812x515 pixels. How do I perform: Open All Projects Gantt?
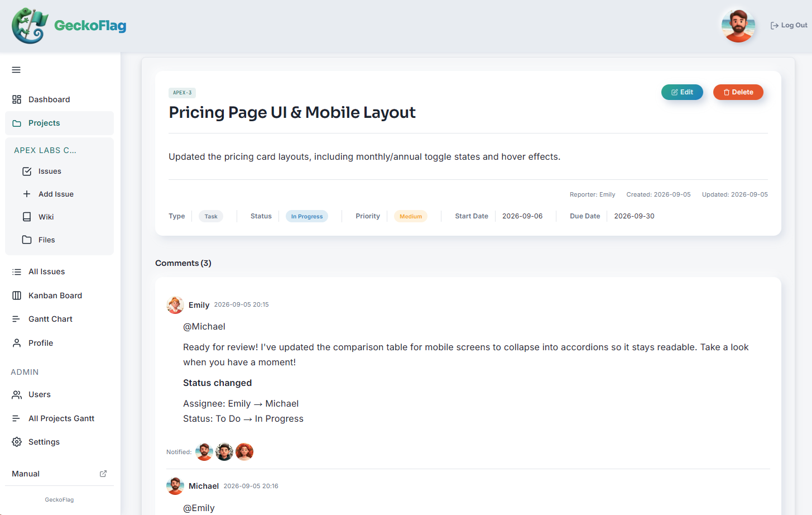[x=59, y=418]
